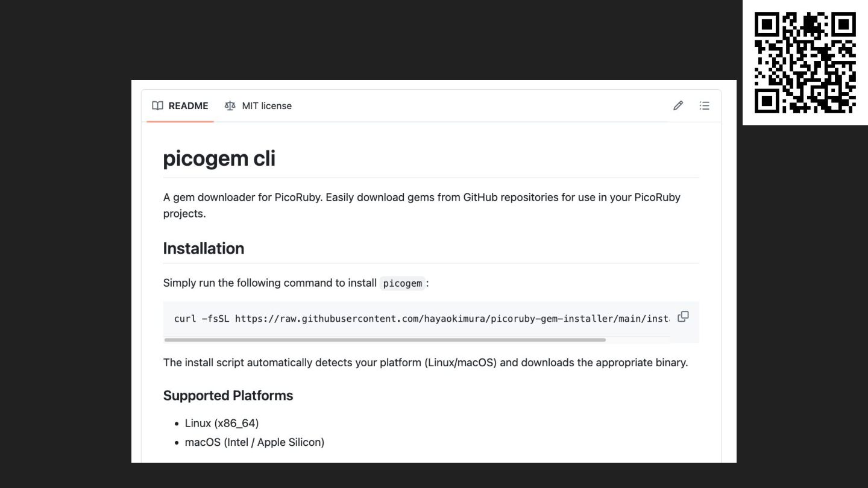Click the "picogem cli" heading
Screen dimensions: 868x488
(219, 158)
